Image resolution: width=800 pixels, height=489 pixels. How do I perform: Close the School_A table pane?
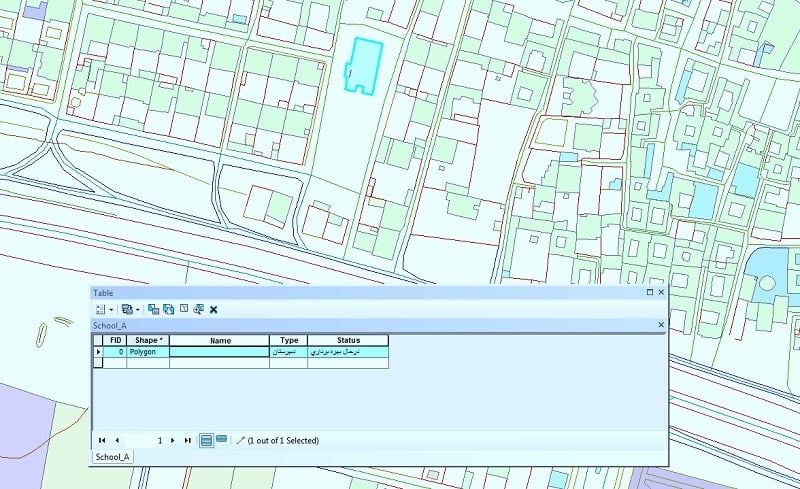click(x=660, y=325)
